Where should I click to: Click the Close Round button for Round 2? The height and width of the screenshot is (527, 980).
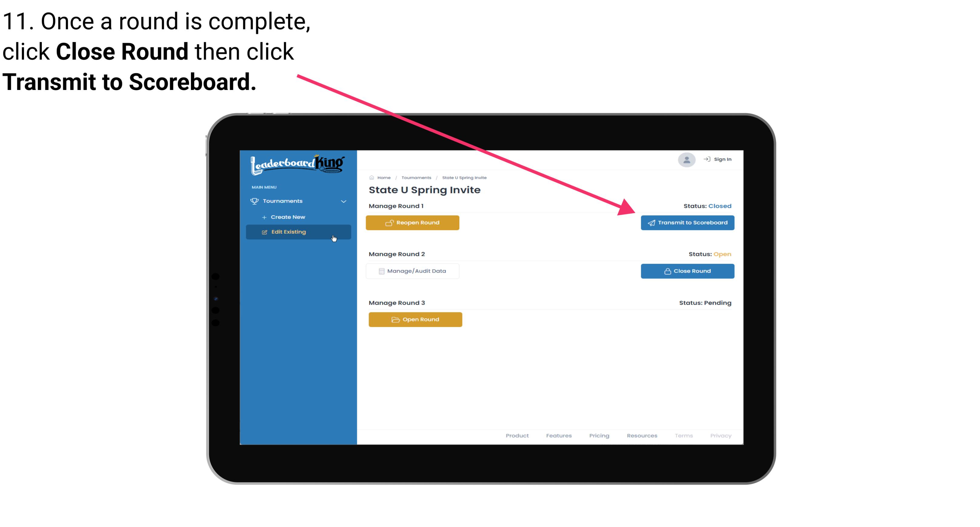[x=688, y=271]
